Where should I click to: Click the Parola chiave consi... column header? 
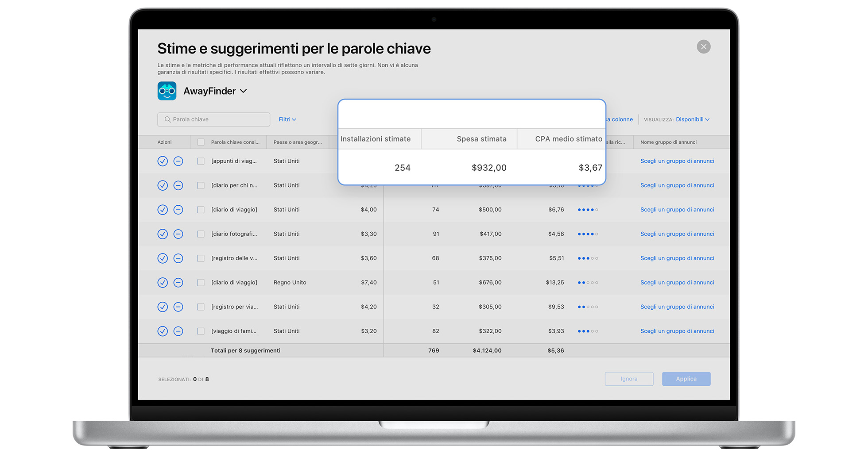coord(235,142)
